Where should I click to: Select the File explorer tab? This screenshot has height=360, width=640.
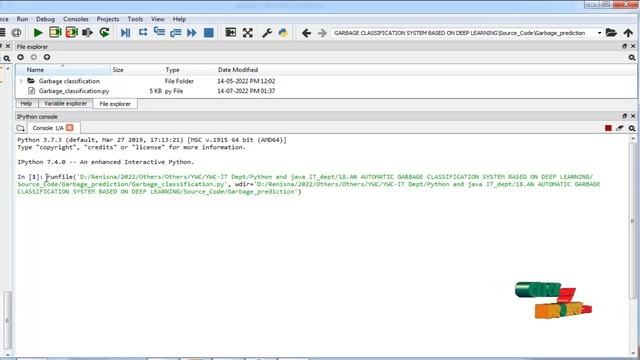(115, 104)
